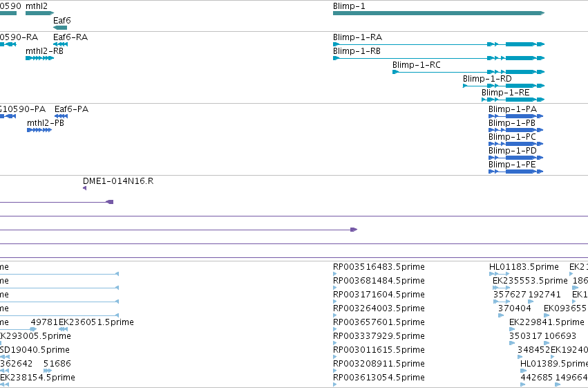Click the Eaf6-PA protein label
Viewport: 588px width, 388px height.
(72, 109)
